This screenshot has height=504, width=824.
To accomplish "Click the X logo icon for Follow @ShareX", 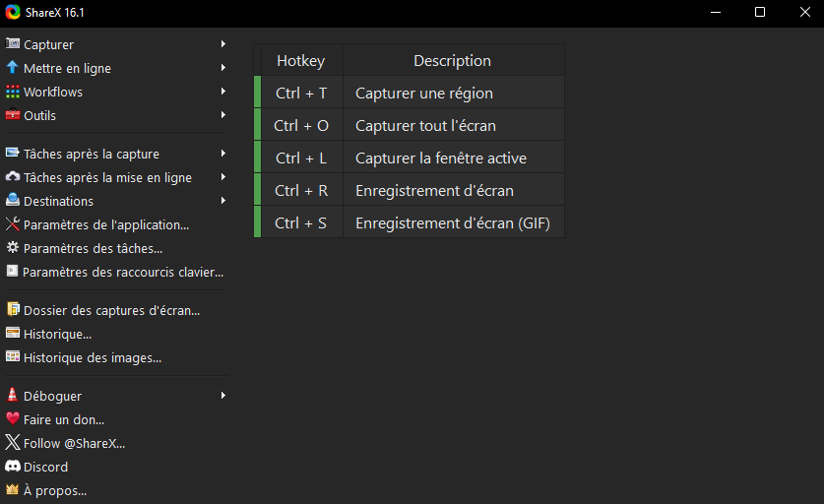I will (x=13, y=443).
